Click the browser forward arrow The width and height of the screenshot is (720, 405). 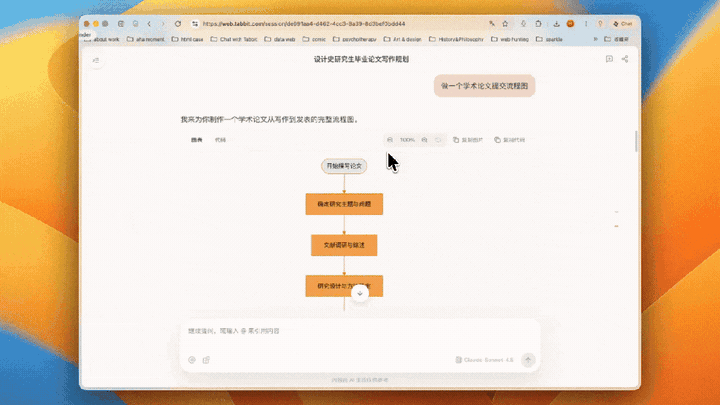tap(163, 24)
